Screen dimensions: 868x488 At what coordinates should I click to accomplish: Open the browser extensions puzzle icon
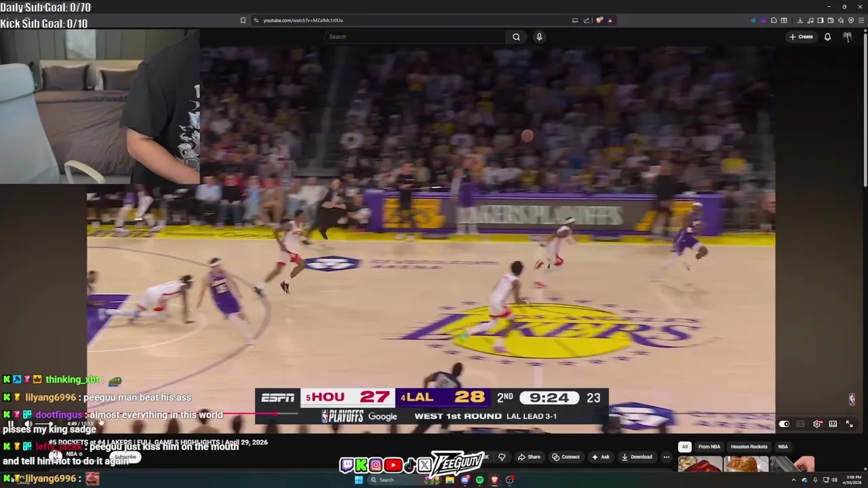(x=774, y=20)
